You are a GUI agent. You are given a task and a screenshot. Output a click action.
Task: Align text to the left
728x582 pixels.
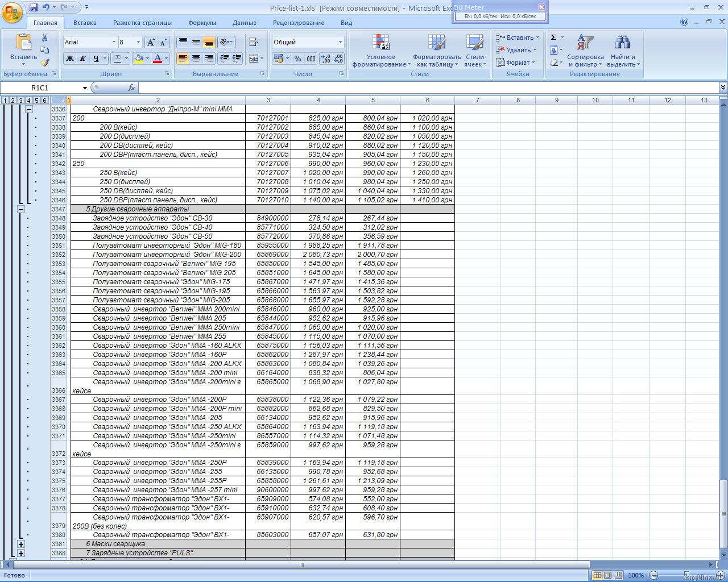click(x=183, y=58)
